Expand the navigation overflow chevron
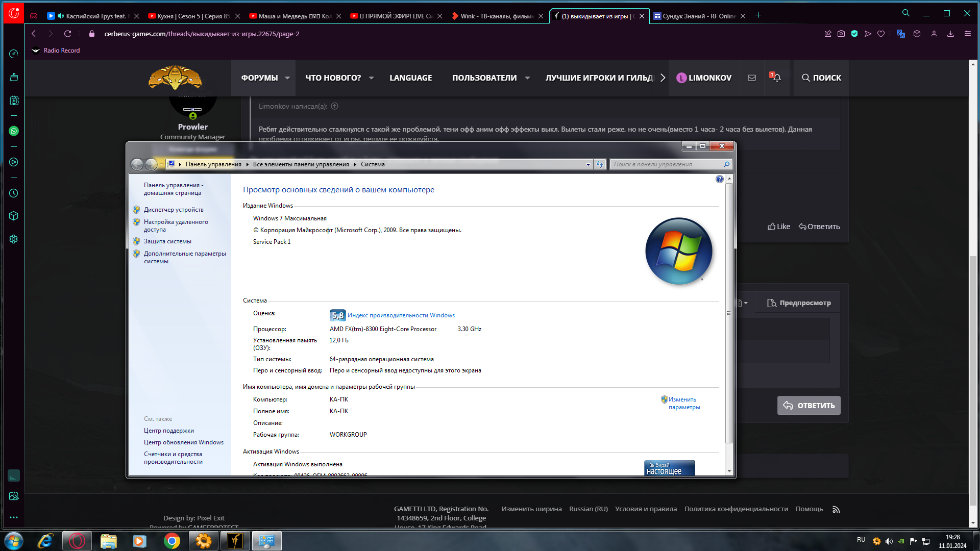Image resolution: width=980 pixels, height=551 pixels. click(663, 78)
